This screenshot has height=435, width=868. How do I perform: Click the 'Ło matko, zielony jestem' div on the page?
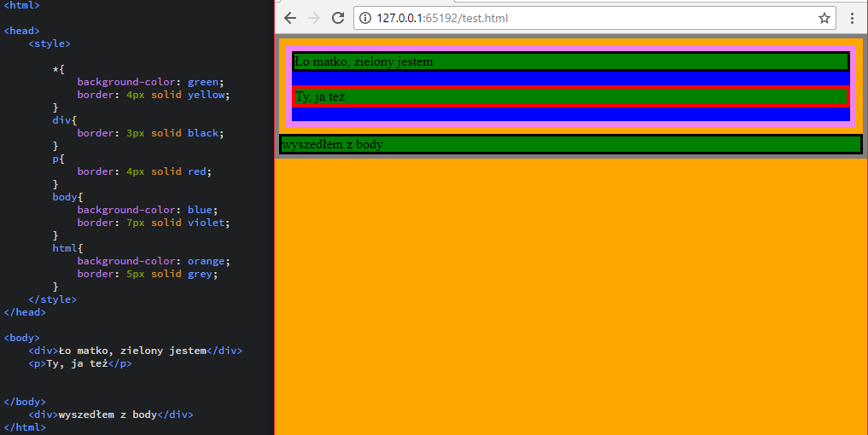point(570,61)
